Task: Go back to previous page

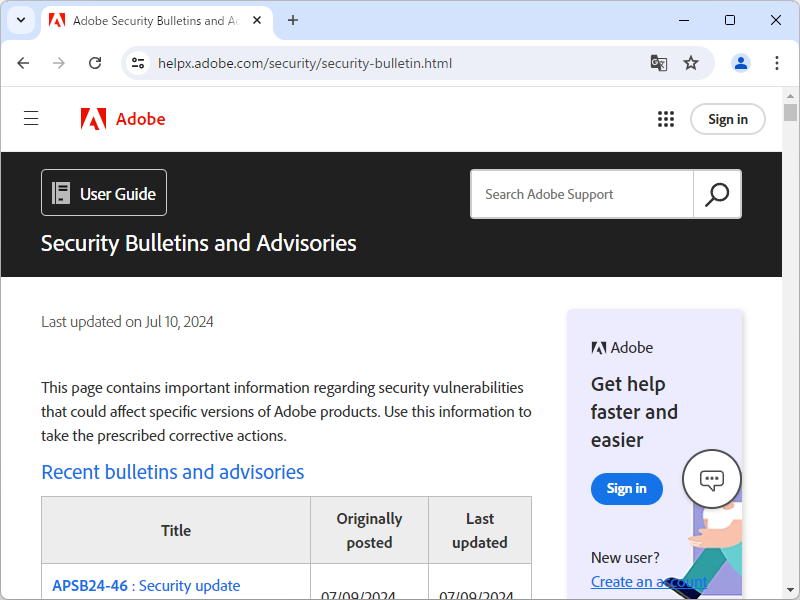Action: click(24, 63)
